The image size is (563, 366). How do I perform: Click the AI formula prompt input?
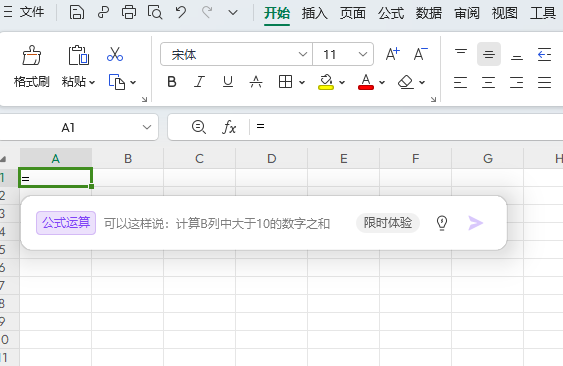[x=217, y=223]
